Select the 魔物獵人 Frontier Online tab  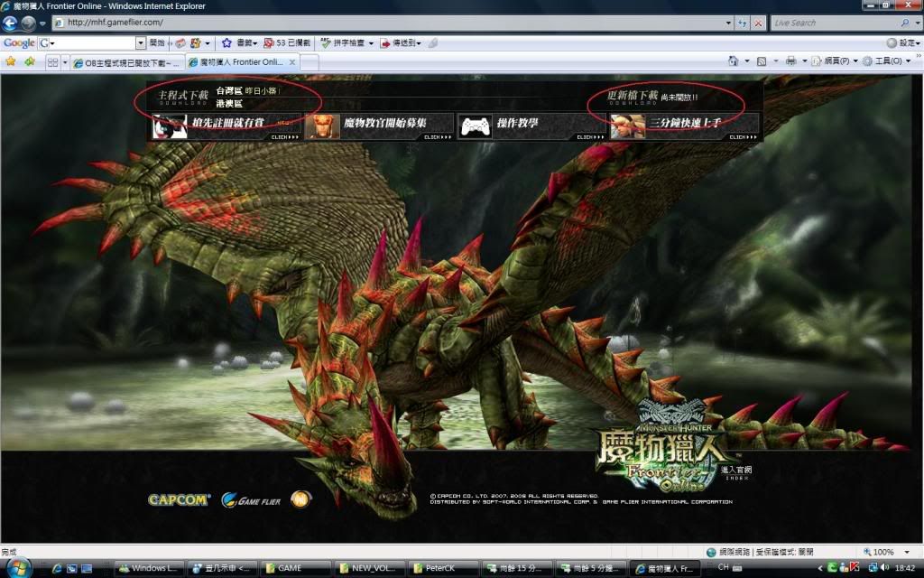coord(240,62)
